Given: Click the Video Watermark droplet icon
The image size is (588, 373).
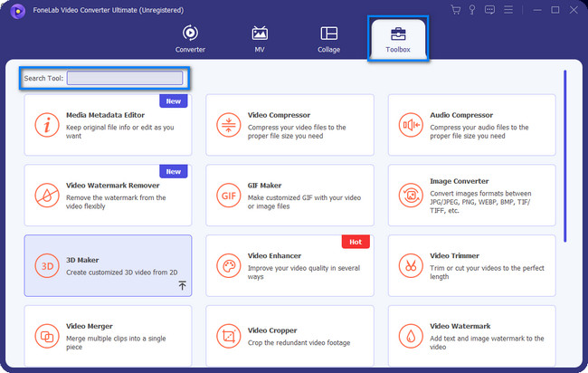Looking at the screenshot, I should (x=411, y=336).
